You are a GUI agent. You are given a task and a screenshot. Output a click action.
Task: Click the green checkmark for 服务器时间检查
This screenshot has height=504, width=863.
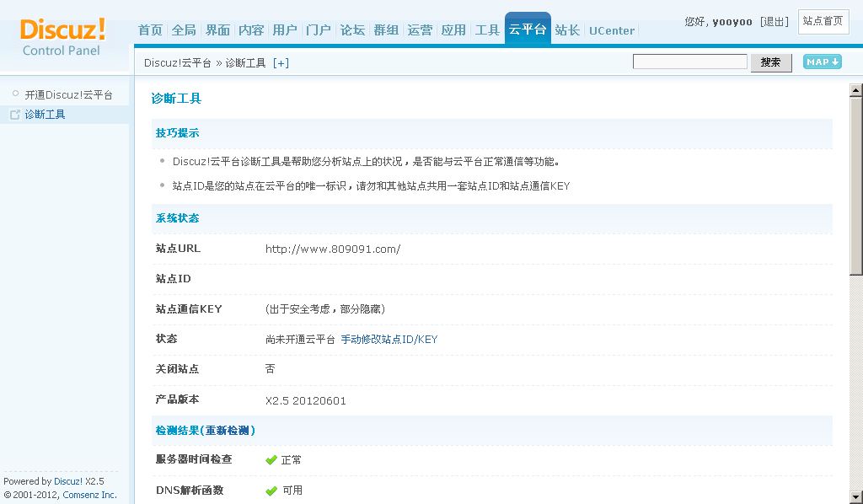point(271,460)
